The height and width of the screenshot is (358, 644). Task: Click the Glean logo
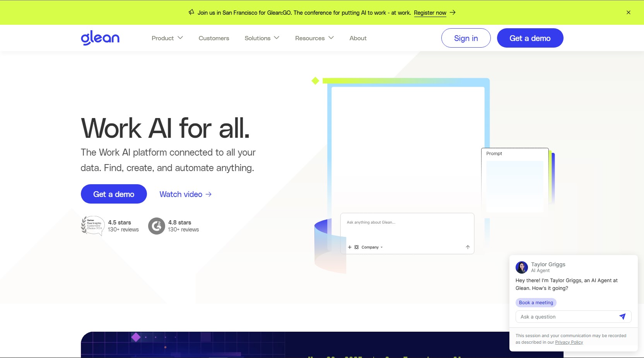coord(100,38)
